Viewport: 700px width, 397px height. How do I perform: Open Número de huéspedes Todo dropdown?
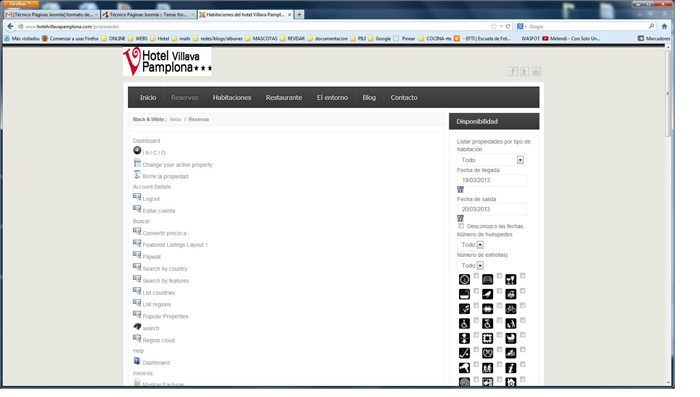[471, 245]
